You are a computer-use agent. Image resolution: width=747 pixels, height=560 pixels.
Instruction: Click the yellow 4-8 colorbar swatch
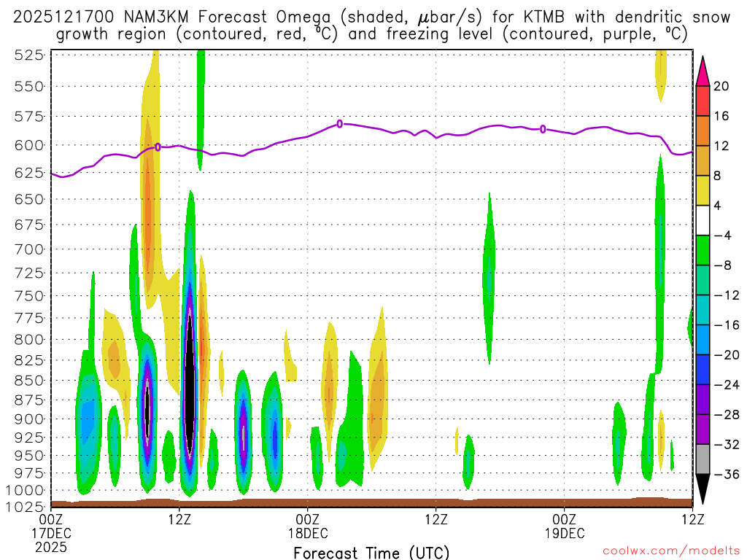tap(703, 190)
